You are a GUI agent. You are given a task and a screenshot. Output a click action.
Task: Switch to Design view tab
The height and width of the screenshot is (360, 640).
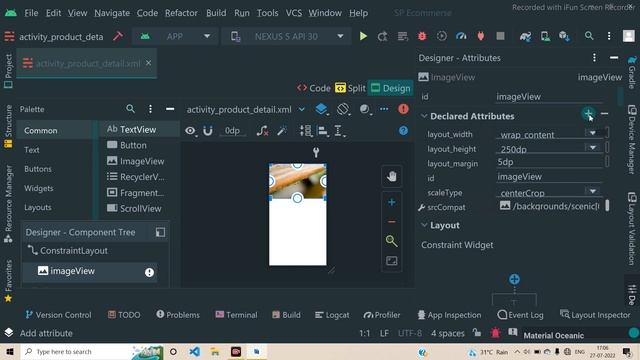pos(390,88)
